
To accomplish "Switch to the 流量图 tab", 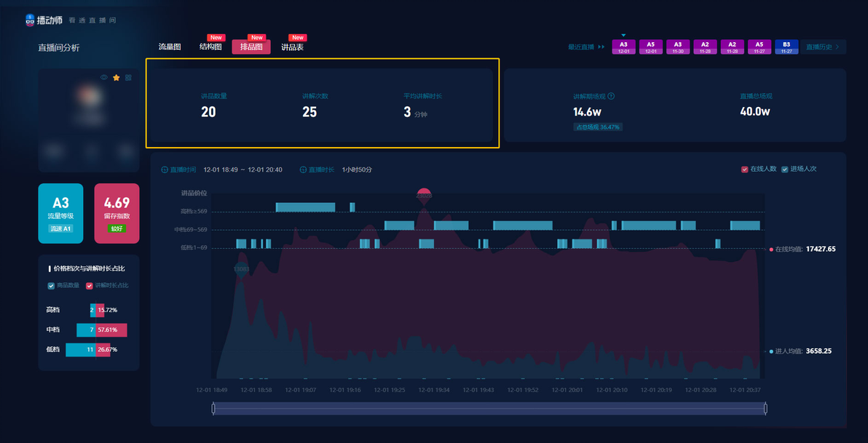I will coord(170,47).
